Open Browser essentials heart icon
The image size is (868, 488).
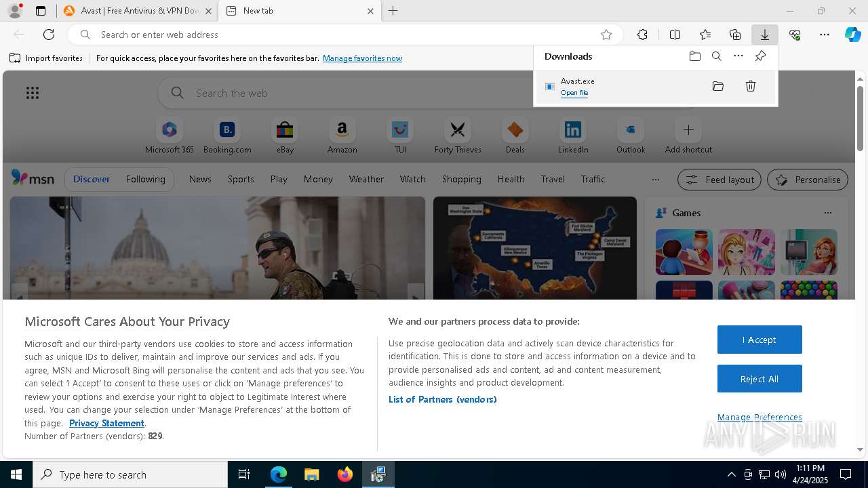click(x=795, y=35)
